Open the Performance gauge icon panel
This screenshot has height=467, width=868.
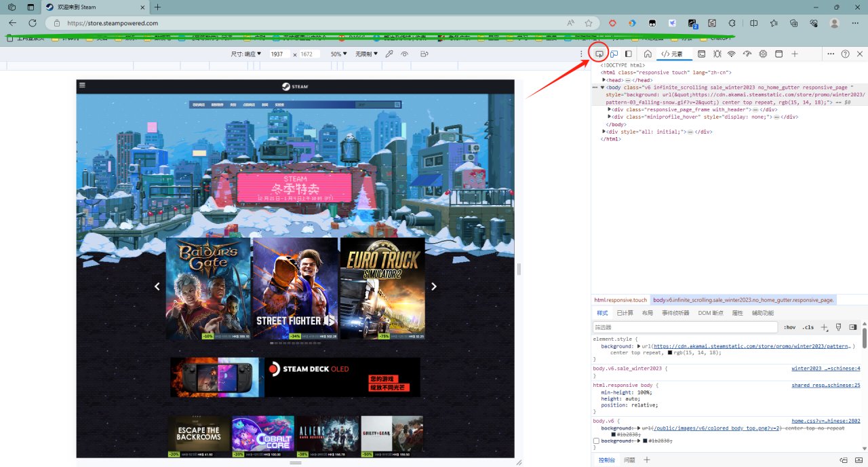(747, 54)
